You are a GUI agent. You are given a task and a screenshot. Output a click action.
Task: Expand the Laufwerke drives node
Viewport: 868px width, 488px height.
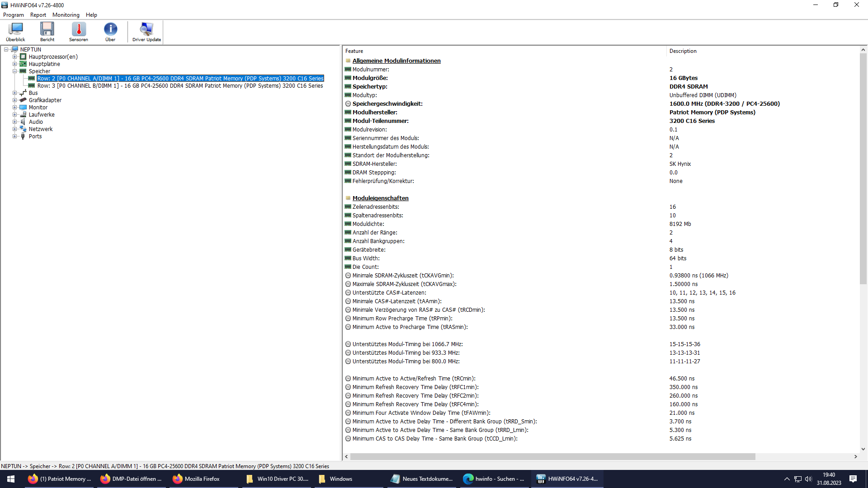tap(15, 115)
